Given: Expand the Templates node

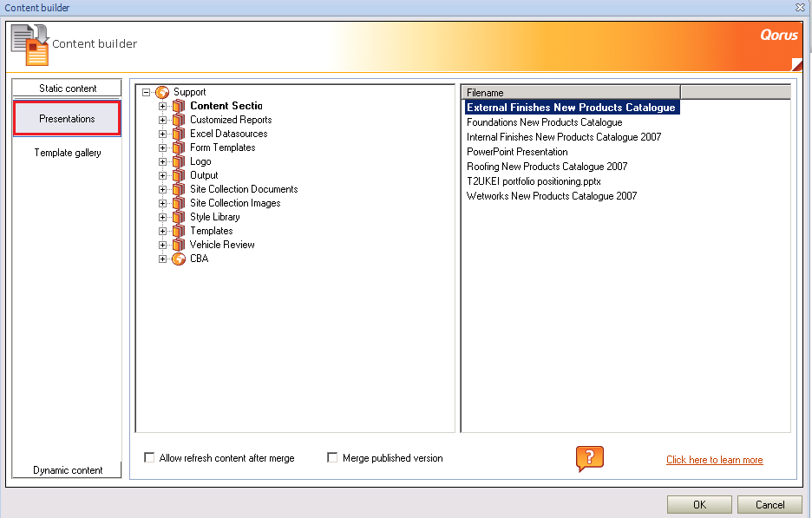Looking at the screenshot, I should [162, 231].
